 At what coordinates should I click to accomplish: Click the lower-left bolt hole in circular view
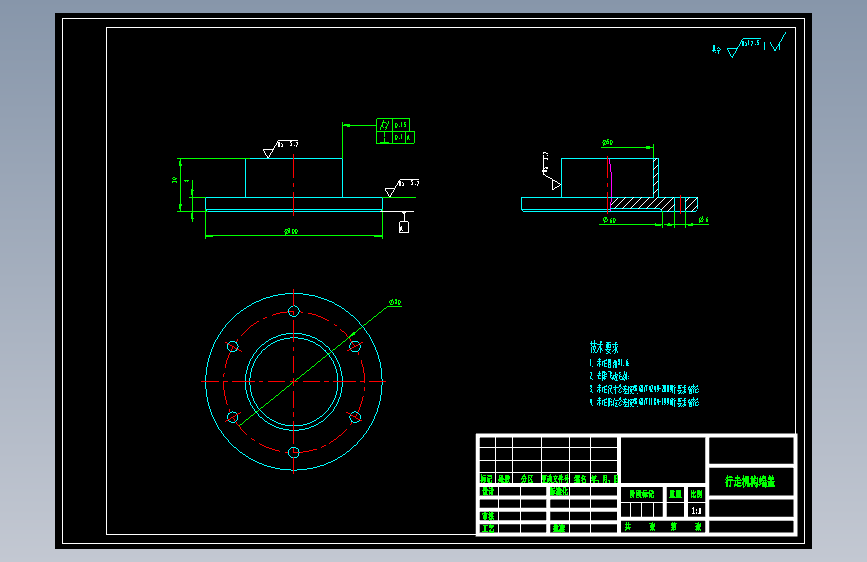pyautogui.click(x=233, y=417)
